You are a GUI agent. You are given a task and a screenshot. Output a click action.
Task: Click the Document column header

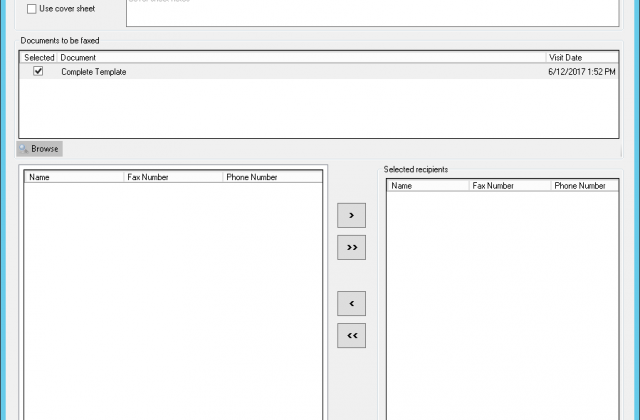click(300, 58)
